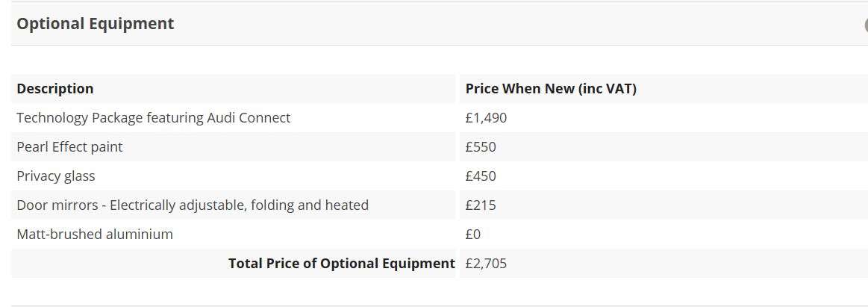Collapse the Optional Equipment section heading

96,24
